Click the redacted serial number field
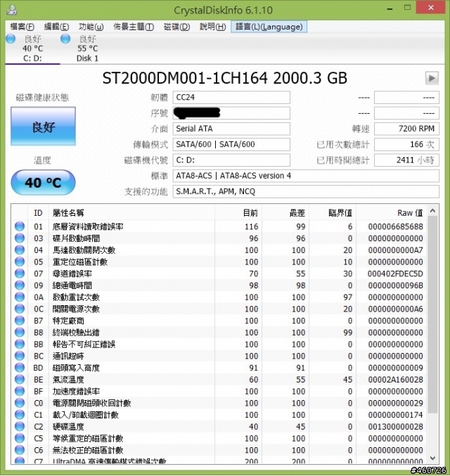Image resolution: width=450 pixels, height=476 pixels. 231,113
